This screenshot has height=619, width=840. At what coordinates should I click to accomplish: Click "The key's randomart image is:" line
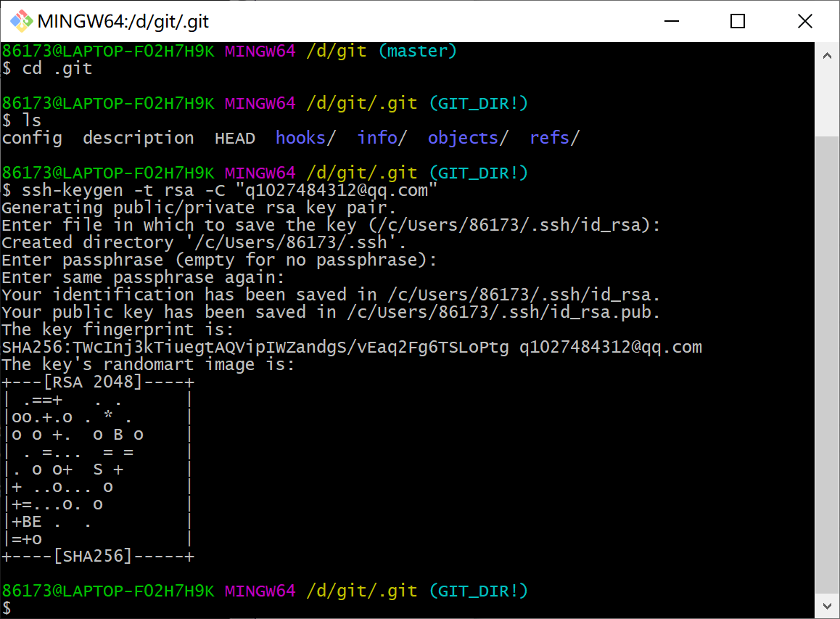coord(149,364)
